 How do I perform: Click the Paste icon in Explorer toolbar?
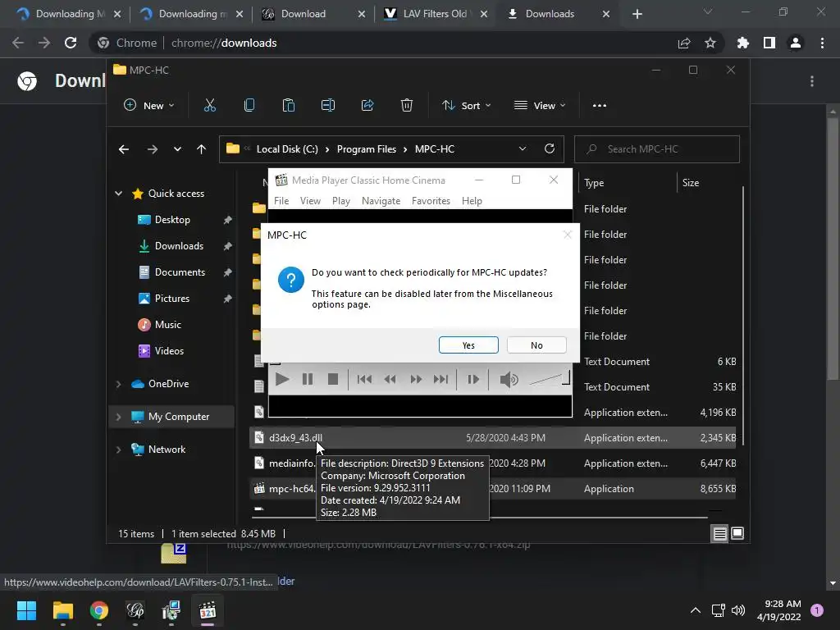click(x=288, y=106)
